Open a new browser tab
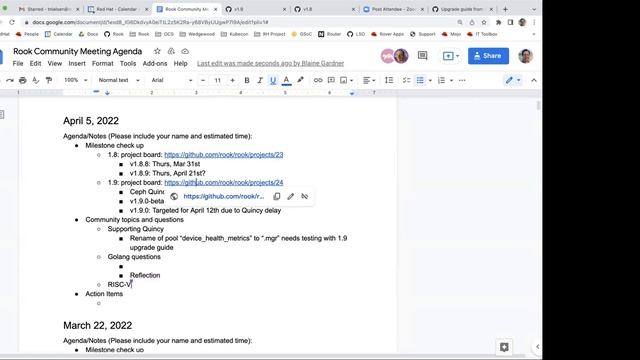This screenshot has height=360, width=640. (x=505, y=9)
